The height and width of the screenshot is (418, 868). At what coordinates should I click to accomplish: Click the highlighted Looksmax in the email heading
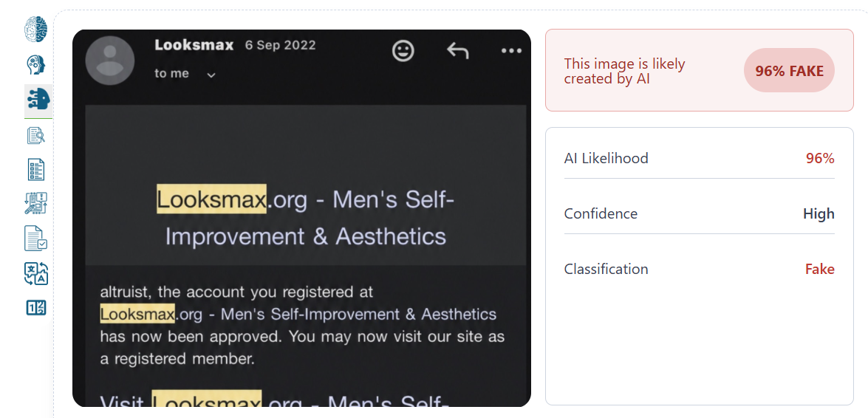pos(211,199)
